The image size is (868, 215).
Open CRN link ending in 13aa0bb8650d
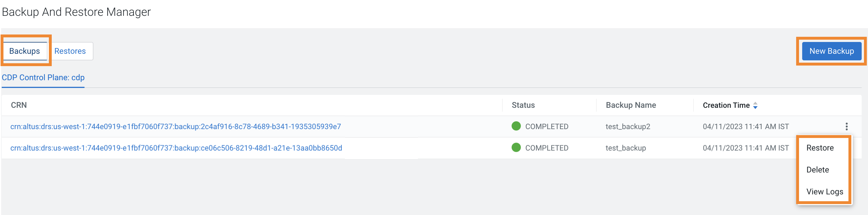pos(176,148)
